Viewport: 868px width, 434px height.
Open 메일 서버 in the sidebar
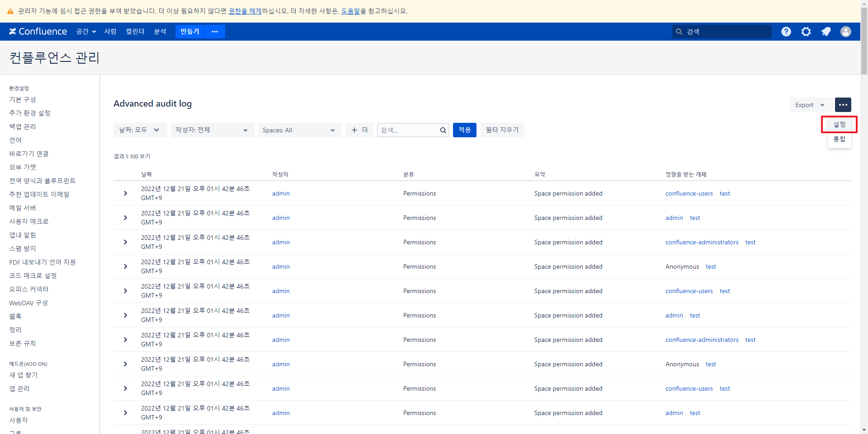click(x=23, y=208)
